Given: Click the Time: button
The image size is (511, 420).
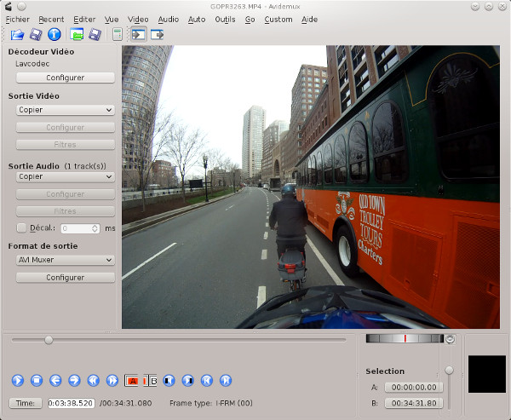Looking at the screenshot, I should [x=26, y=403].
